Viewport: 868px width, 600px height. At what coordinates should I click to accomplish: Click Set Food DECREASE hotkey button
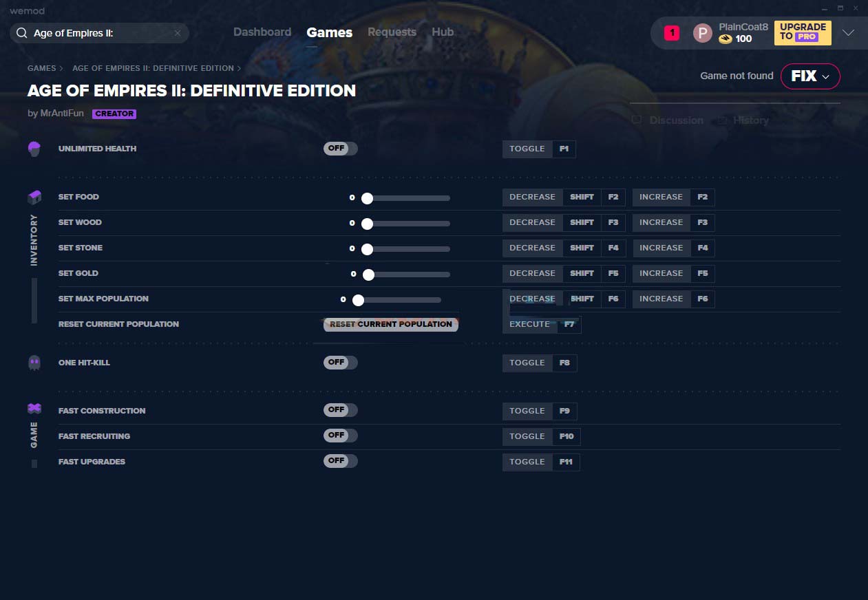[x=564, y=197]
